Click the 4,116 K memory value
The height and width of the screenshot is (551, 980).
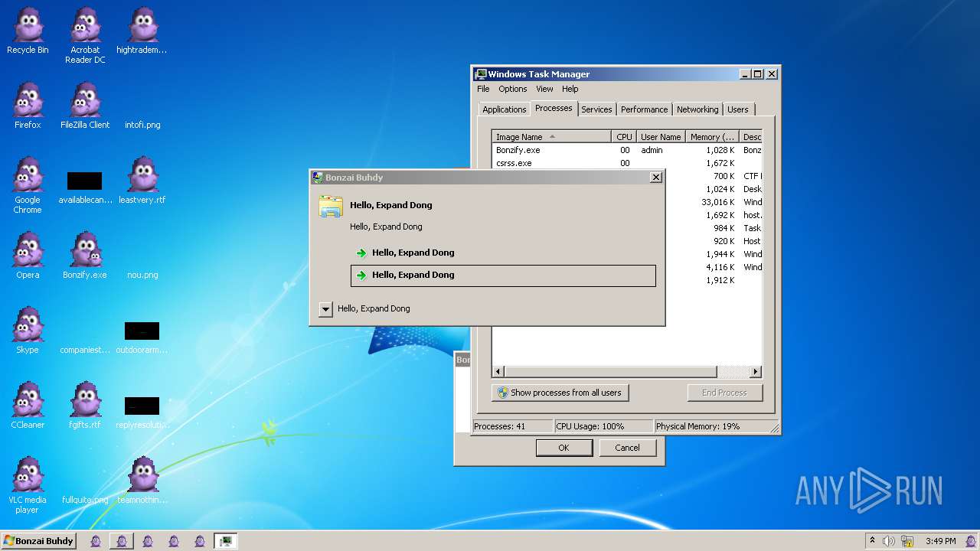[720, 267]
